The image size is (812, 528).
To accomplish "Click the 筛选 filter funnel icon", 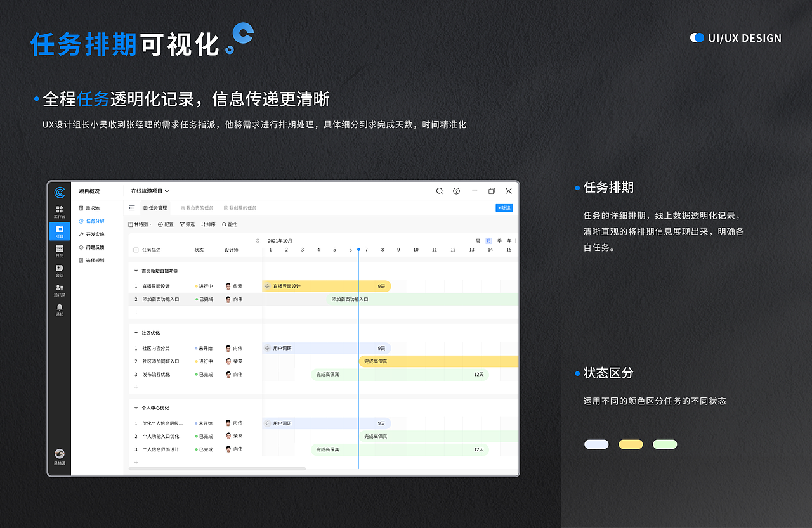I will point(187,224).
